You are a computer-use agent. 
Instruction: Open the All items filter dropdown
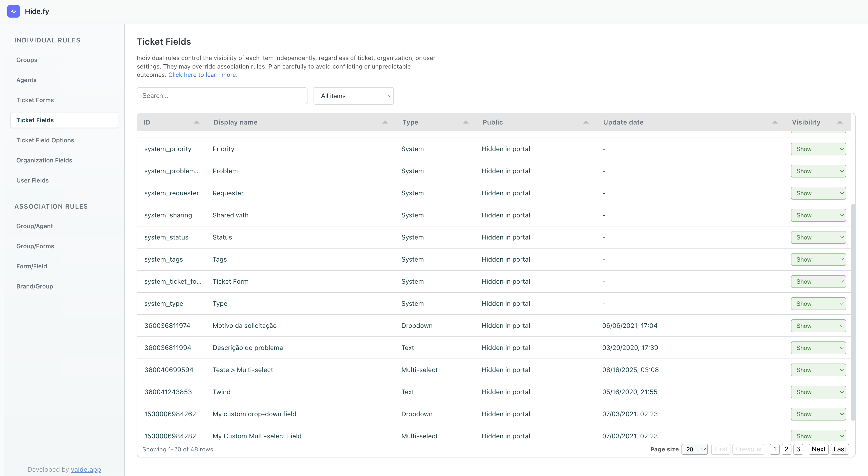tap(353, 96)
